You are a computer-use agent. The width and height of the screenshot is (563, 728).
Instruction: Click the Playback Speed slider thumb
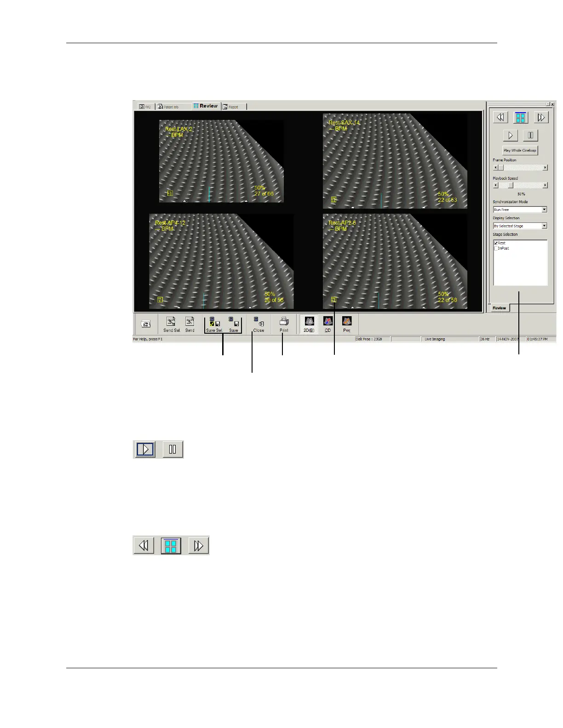[510, 185]
